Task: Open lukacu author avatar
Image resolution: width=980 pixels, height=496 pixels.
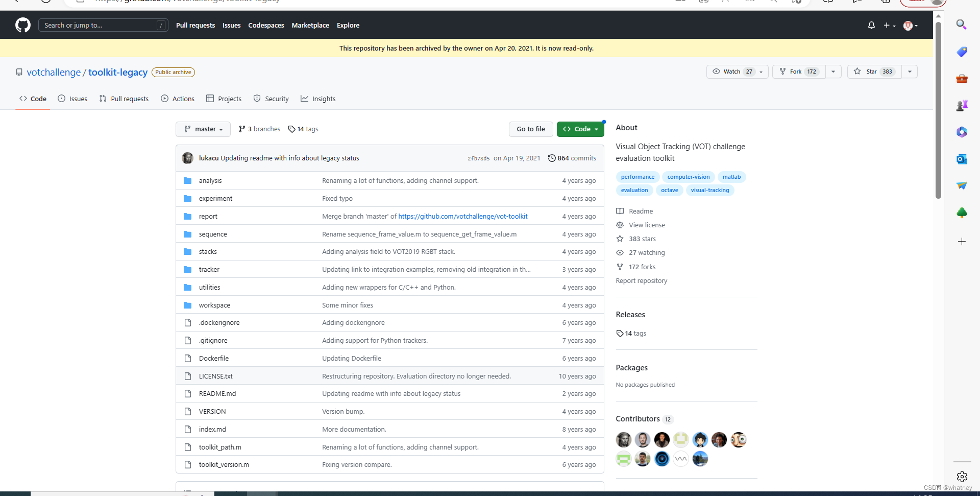Action: coord(188,158)
